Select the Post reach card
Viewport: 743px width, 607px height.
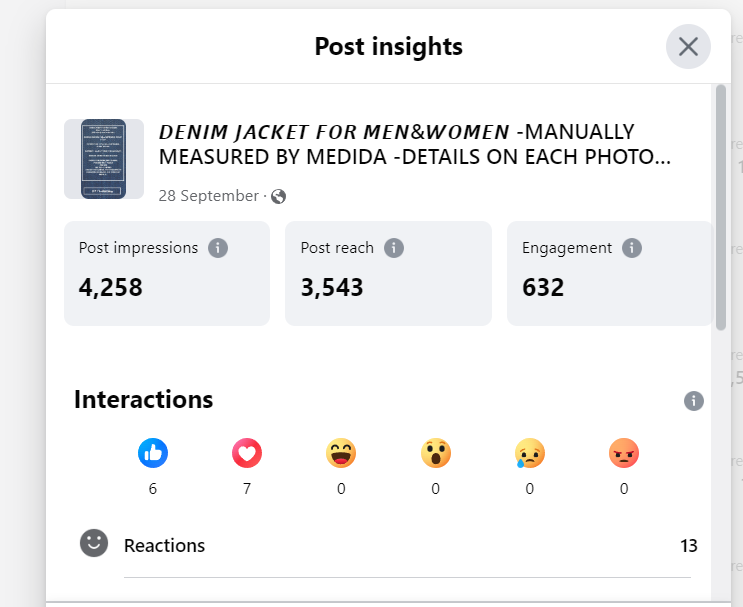click(x=388, y=273)
